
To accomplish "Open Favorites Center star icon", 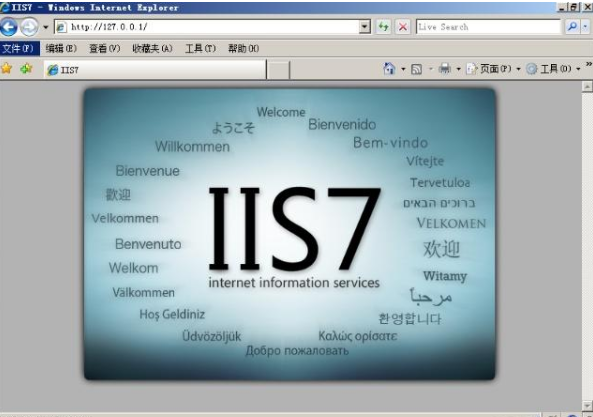I will [6, 69].
